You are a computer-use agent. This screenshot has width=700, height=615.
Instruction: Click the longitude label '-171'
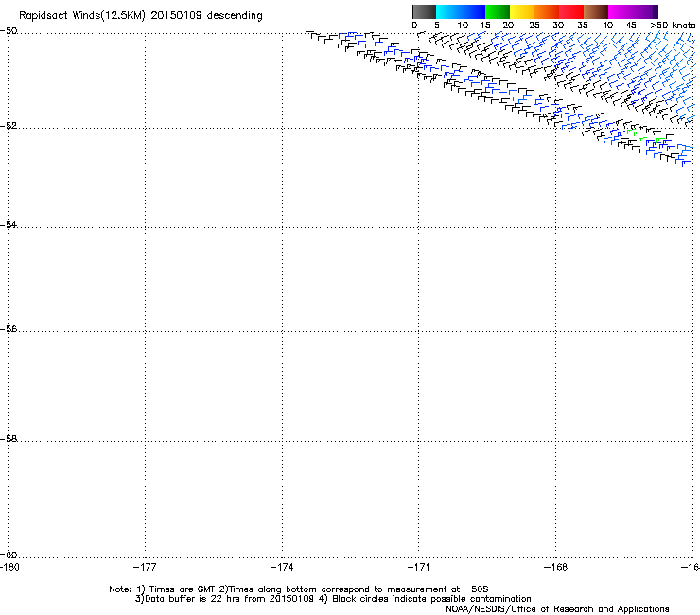[x=419, y=567]
